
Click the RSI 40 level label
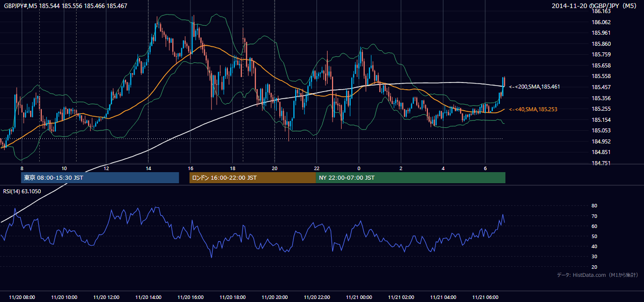[594, 246]
